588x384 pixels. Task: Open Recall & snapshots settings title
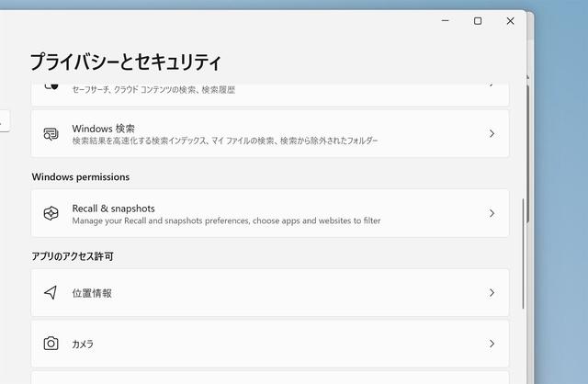[x=113, y=209]
